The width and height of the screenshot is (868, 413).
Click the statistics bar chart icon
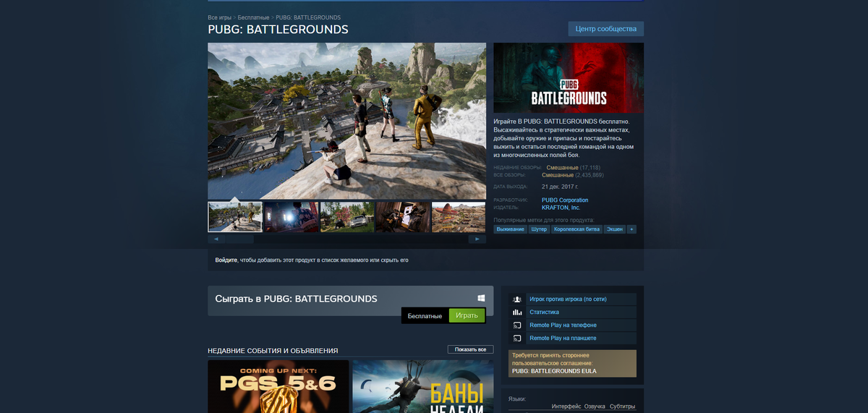pos(517,312)
